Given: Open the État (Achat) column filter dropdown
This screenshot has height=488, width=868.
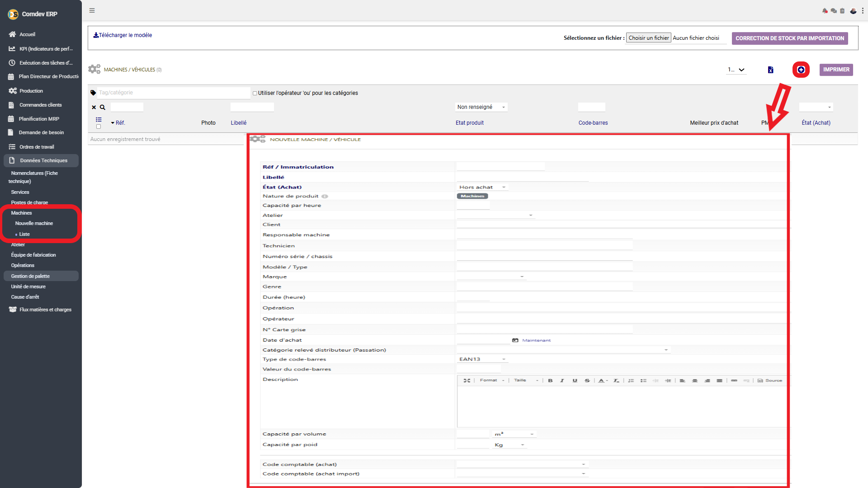Looking at the screenshot, I should click(x=816, y=107).
